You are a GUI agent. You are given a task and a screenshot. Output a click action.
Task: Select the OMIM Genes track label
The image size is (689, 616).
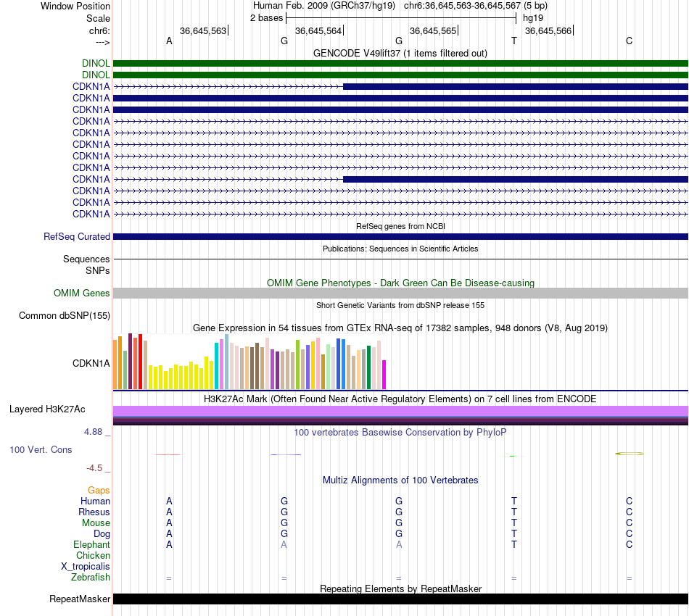coord(82,294)
